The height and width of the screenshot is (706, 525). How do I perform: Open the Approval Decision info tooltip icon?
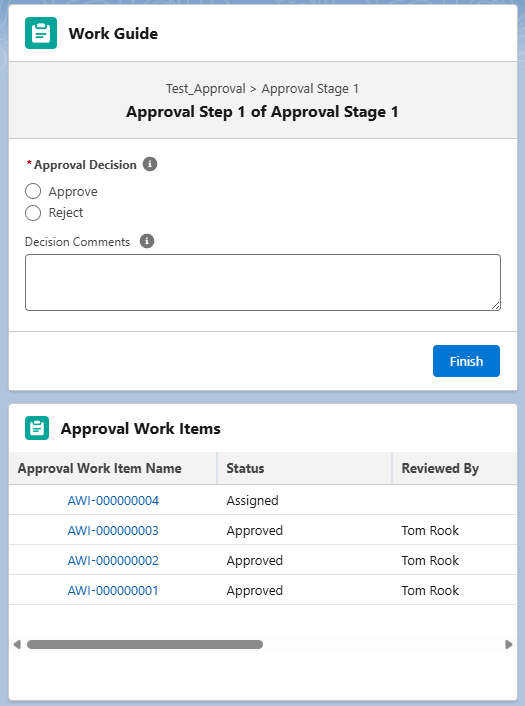pos(150,164)
